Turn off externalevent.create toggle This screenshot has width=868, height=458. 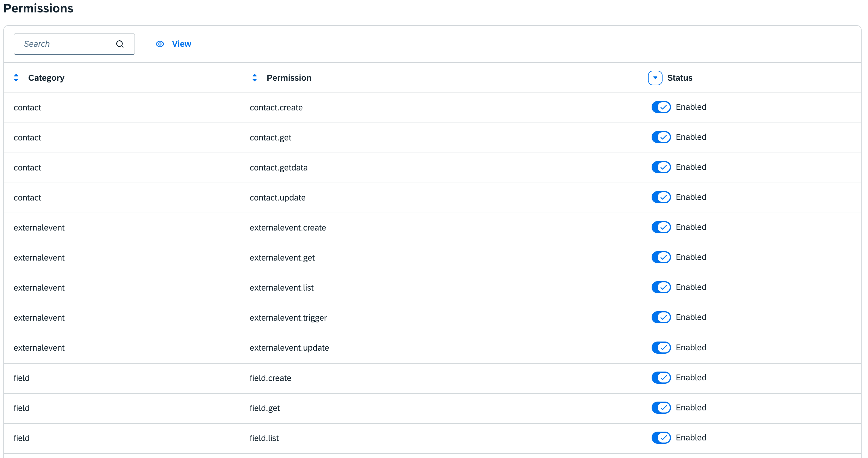pos(661,227)
